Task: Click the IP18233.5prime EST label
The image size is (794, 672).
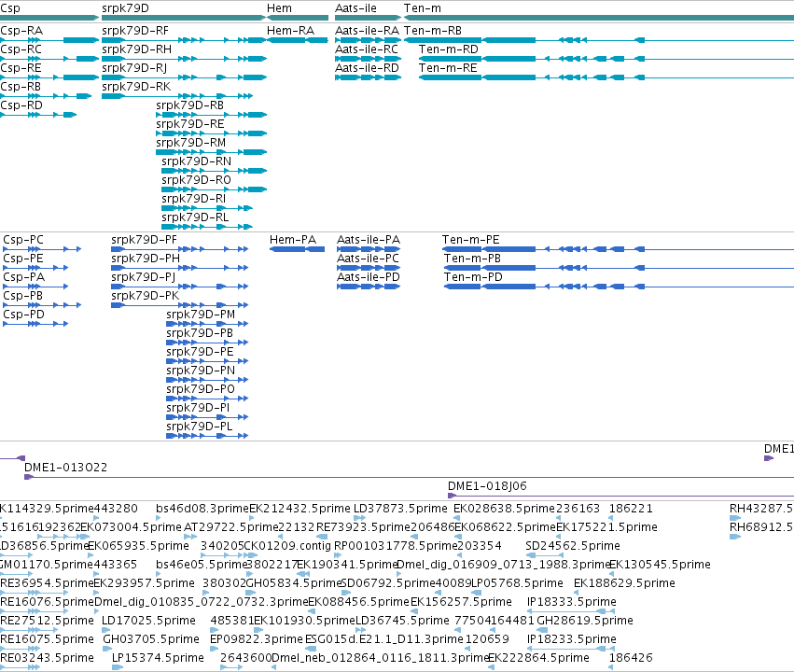Action: pyautogui.click(x=572, y=639)
